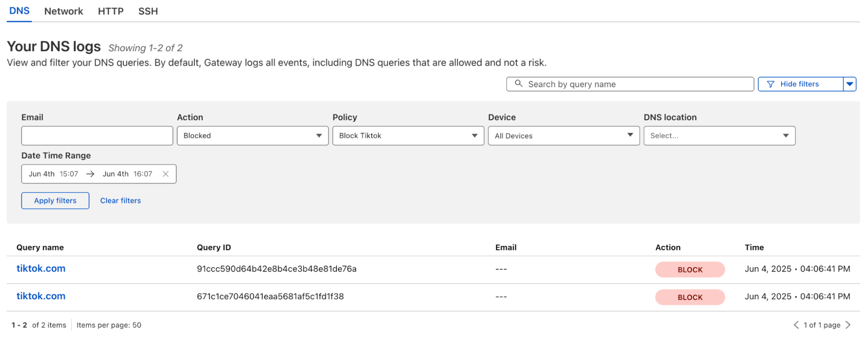The width and height of the screenshot is (868, 337).
Task: Open first tiktok.com query entry
Action: pyautogui.click(x=41, y=268)
